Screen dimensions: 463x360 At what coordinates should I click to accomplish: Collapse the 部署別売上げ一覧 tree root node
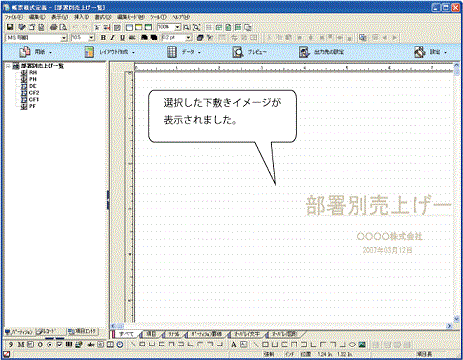tap(8, 66)
